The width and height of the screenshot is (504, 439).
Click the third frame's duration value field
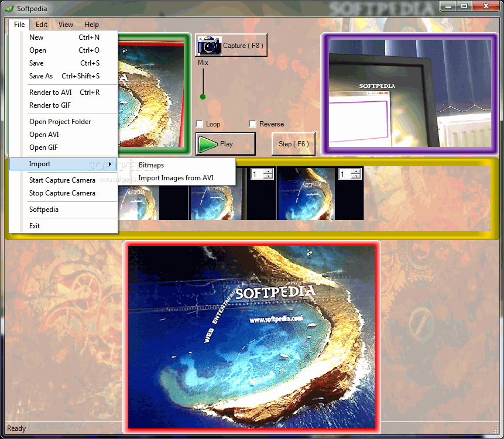[345, 174]
